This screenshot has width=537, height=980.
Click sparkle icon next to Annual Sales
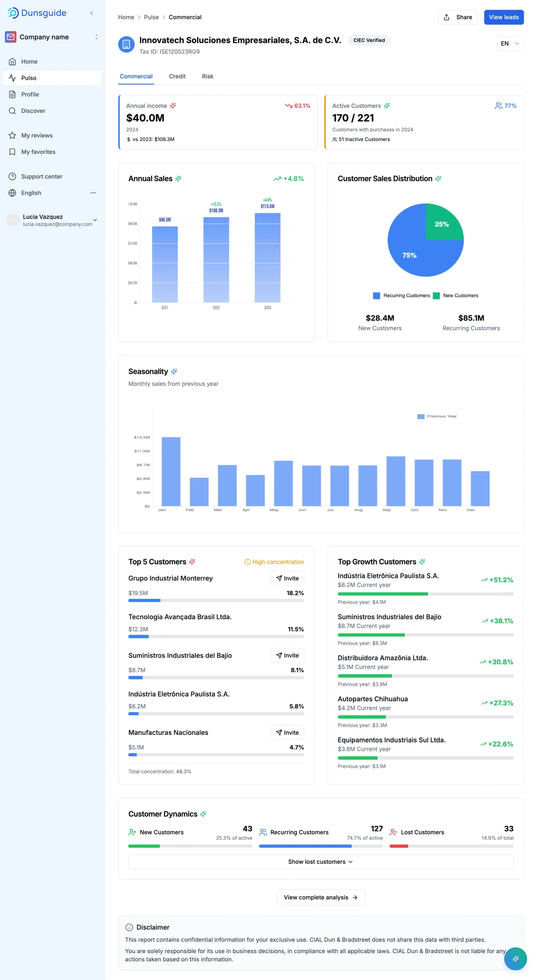click(178, 178)
